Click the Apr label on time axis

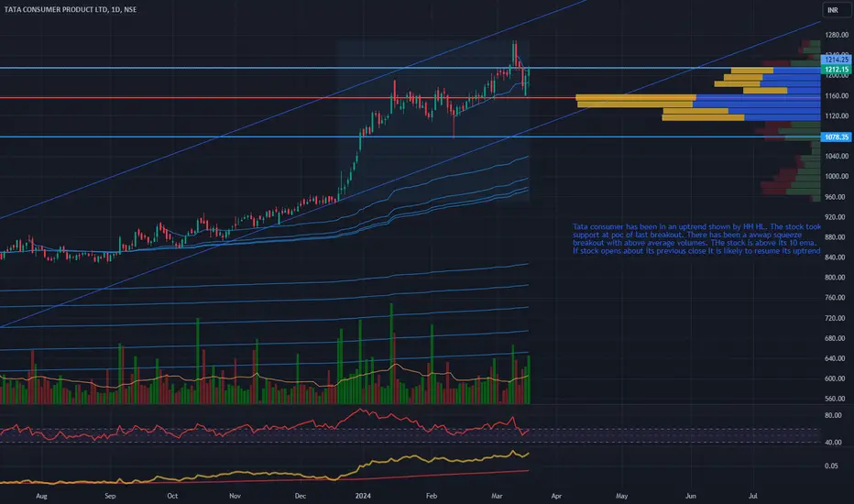556,496
